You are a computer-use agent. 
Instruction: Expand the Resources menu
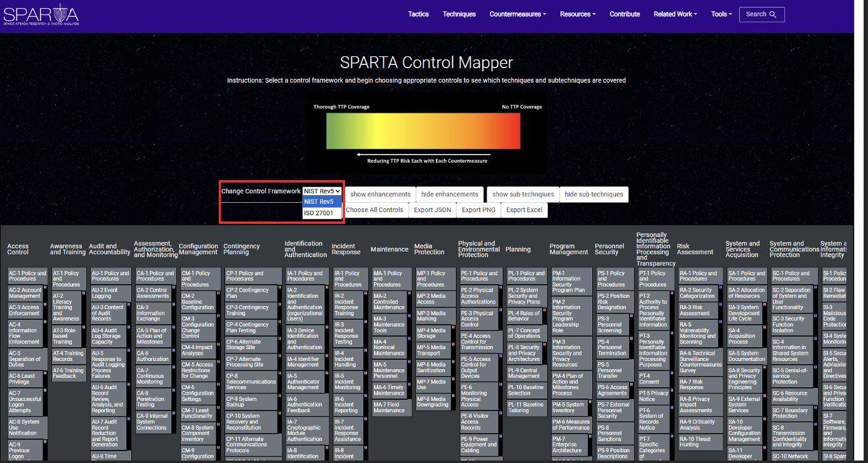pos(578,14)
